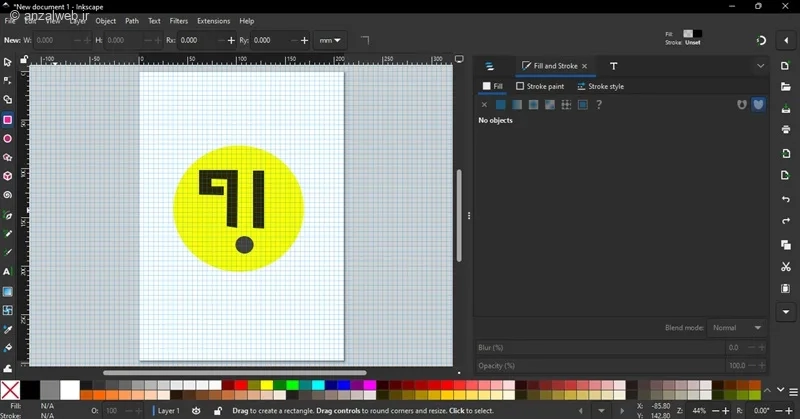
Task: Select the Calligraphy tool
Action: [8, 253]
